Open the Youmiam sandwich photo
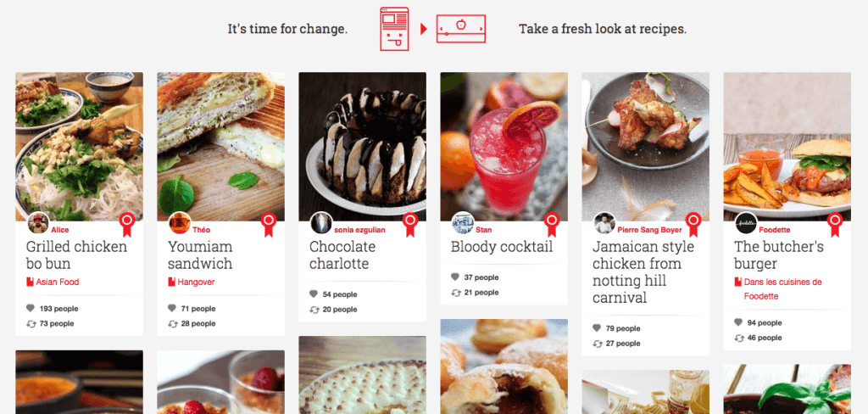 click(221, 146)
